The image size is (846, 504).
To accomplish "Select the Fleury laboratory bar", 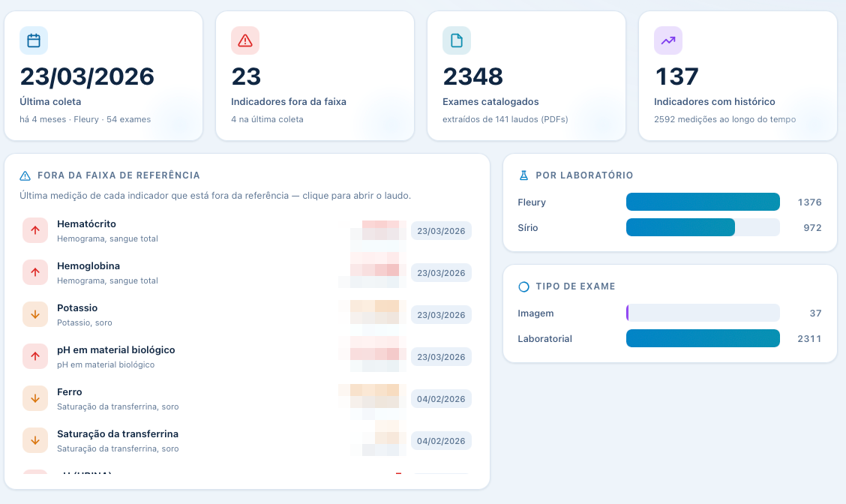I will (703, 202).
